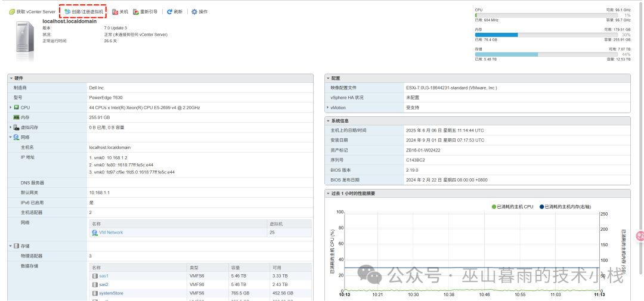Click the pink floating widget at right edge

pos(640,235)
